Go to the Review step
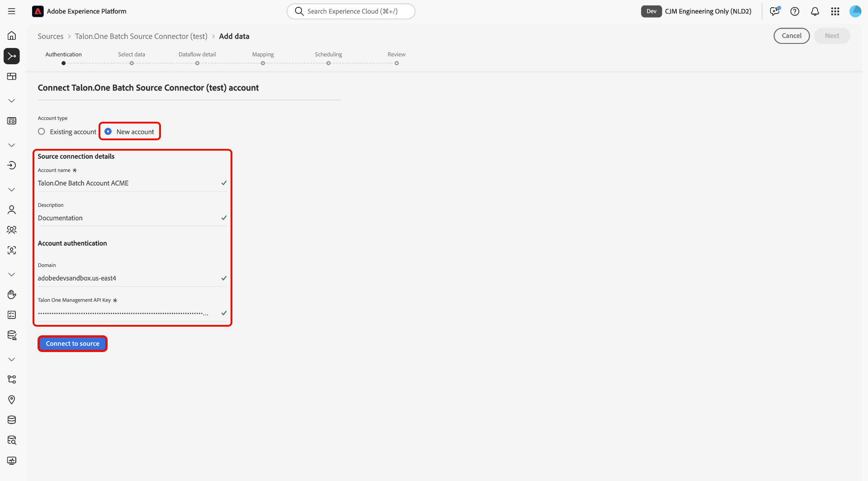868x481 pixels. [x=396, y=58]
